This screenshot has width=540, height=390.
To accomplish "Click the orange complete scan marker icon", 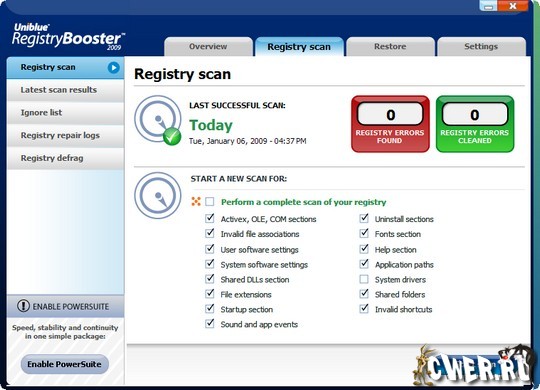I will [196, 202].
